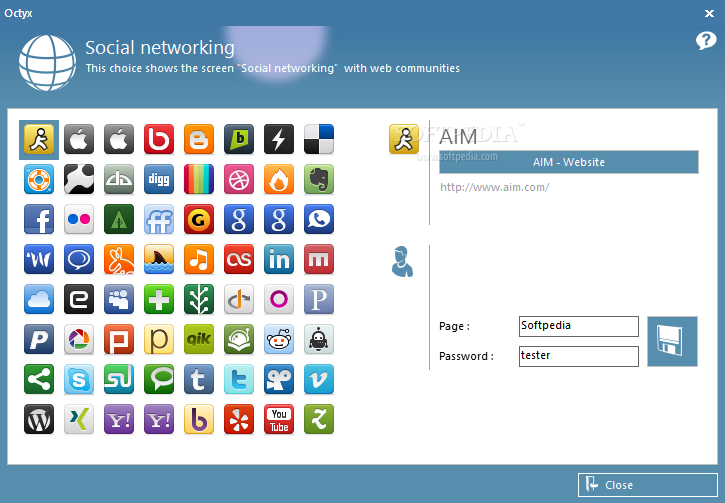Select the Last.fm icon
The height and width of the screenshot is (503, 725).
click(x=239, y=259)
